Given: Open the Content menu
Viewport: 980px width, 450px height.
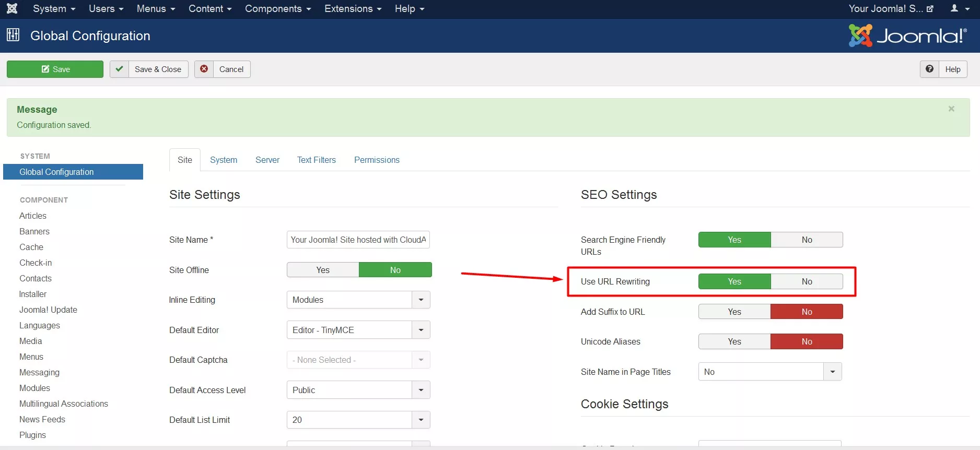Looking at the screenshot, I should point(210,8).
